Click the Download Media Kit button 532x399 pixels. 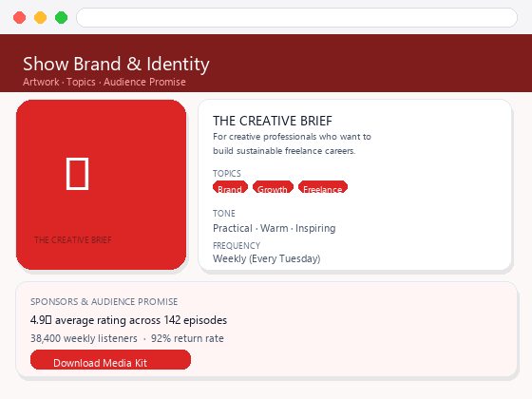110,360
